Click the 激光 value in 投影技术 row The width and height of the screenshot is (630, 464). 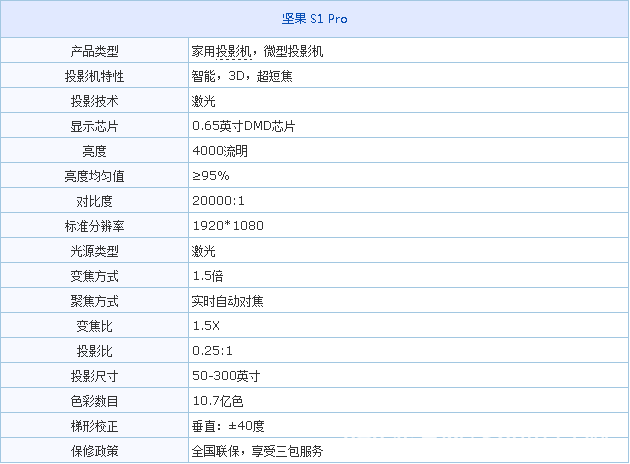tap(203, 101)
